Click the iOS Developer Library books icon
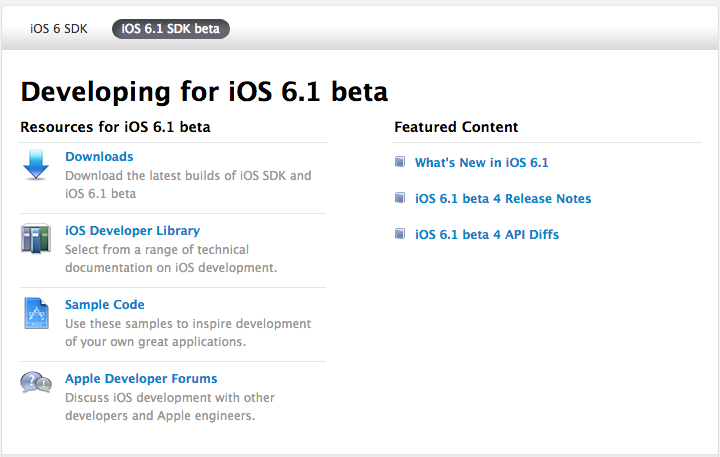 click(36, 239)
